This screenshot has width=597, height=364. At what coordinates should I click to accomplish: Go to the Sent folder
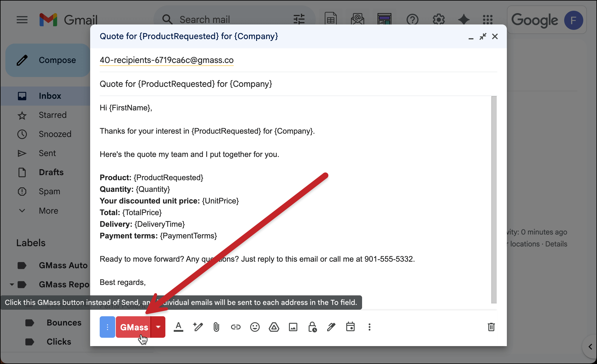click(x=47, y=153)
